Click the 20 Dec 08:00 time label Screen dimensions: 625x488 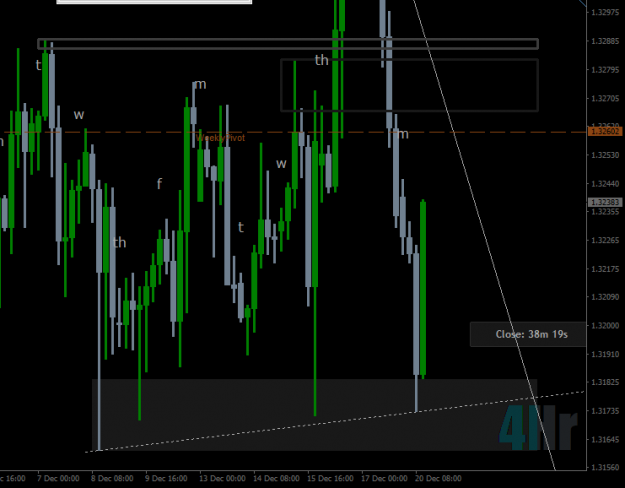[x=438, y=478]
